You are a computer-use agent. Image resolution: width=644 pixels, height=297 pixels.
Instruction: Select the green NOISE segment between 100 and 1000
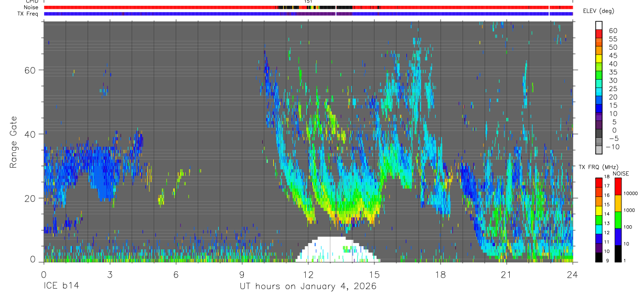(x=618, y=219)
